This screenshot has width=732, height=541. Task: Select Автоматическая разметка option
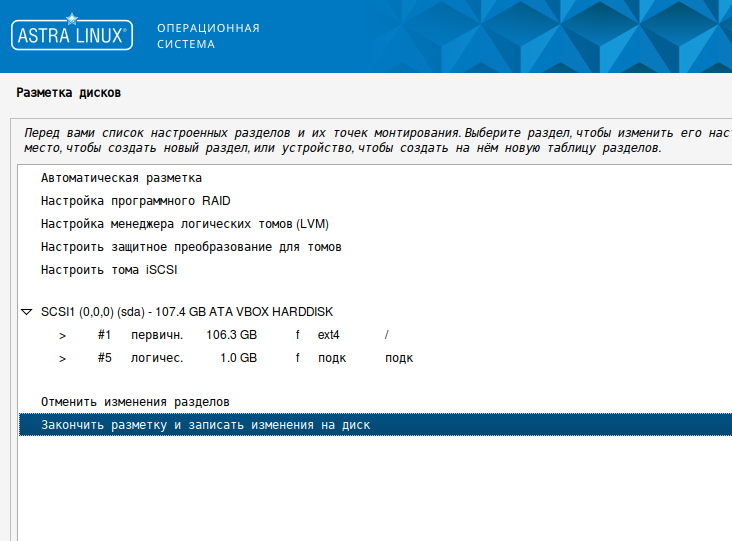coord(121,179)
